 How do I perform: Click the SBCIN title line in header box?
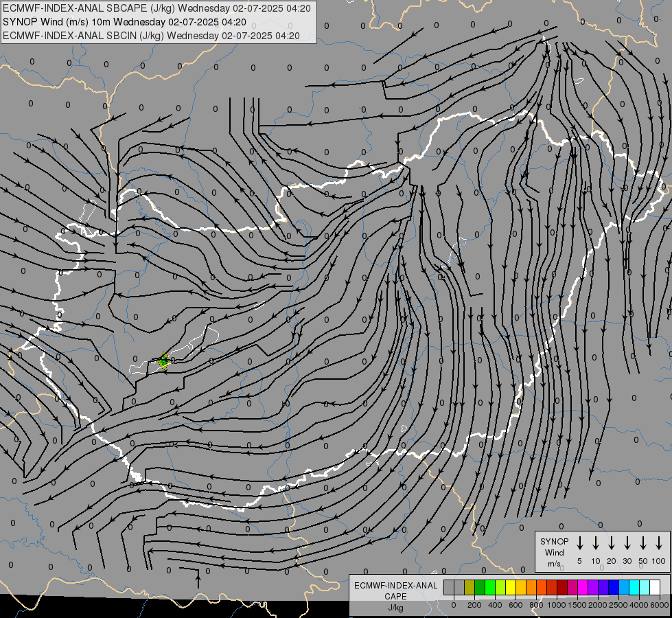click(151, 36)
